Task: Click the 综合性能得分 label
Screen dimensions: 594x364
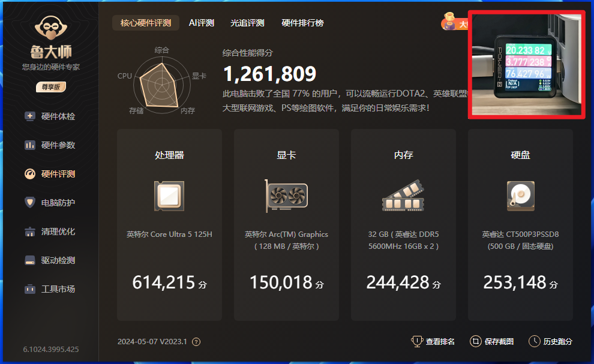Action: [x=248, y=53]
